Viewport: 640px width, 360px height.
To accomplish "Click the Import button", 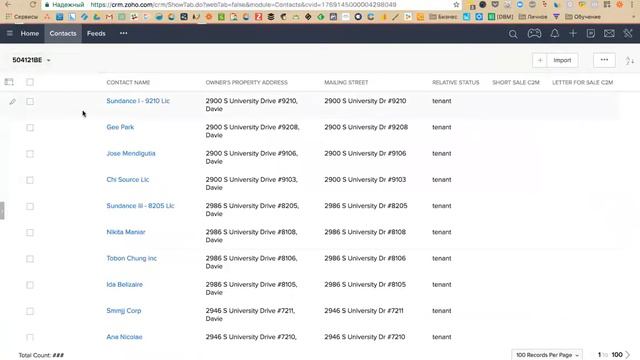I will point(562,60).
